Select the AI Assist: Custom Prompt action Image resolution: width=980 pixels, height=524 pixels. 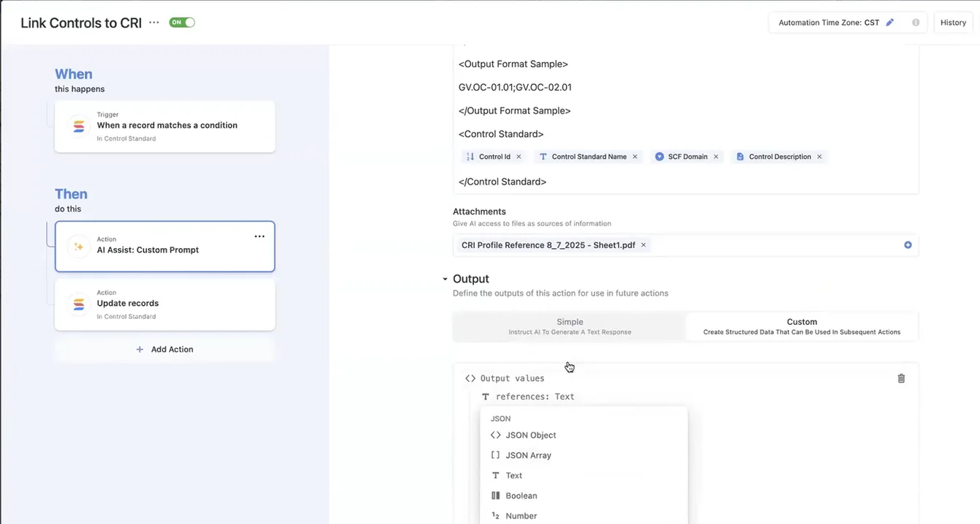click(165, 247)
